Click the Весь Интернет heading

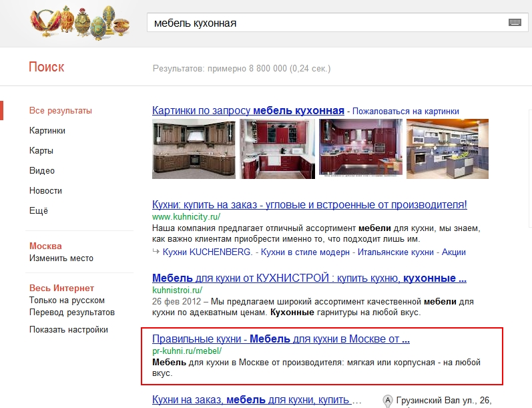(x=62, y=288)
